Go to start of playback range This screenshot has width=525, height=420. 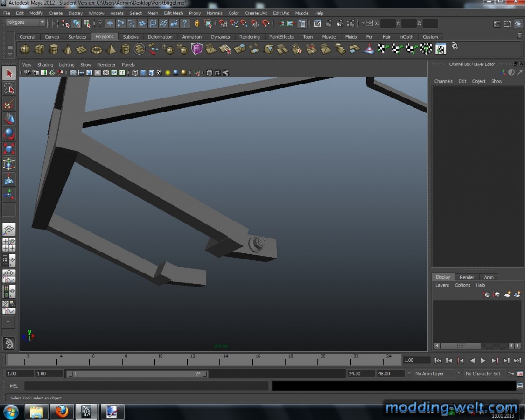[438, 360]
